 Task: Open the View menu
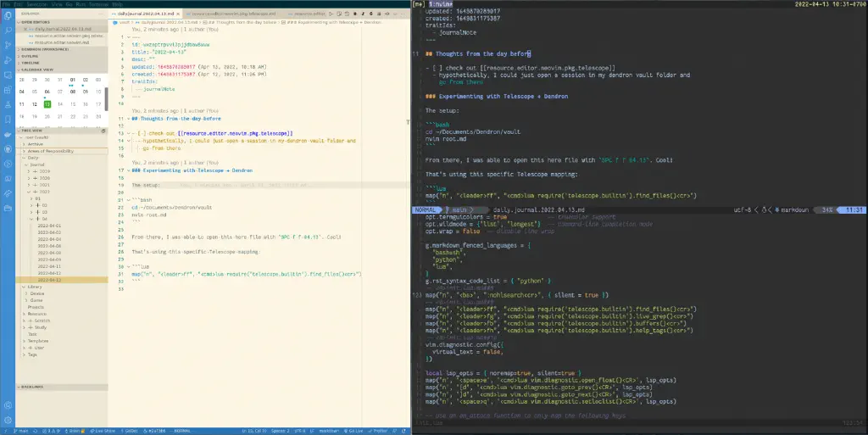point(57,4)
